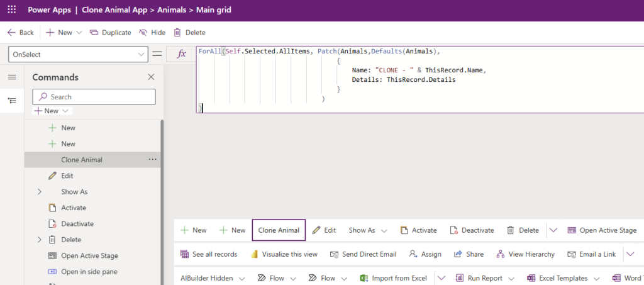Viewport: 644px width, 285px height.
Task: Click View Hierarchy
Action: [x=526, y=254]
